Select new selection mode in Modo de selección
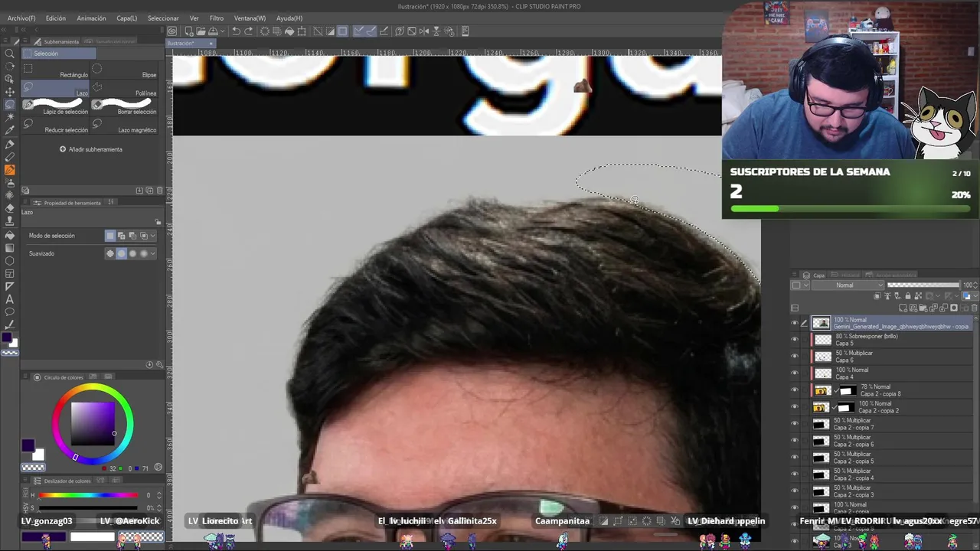 tap(111, 236)
